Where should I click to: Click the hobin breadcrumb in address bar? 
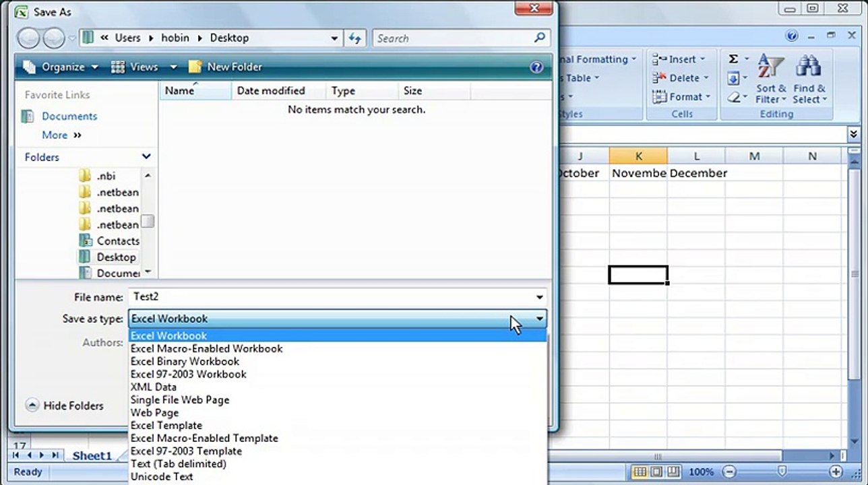[x=177, y=38]
